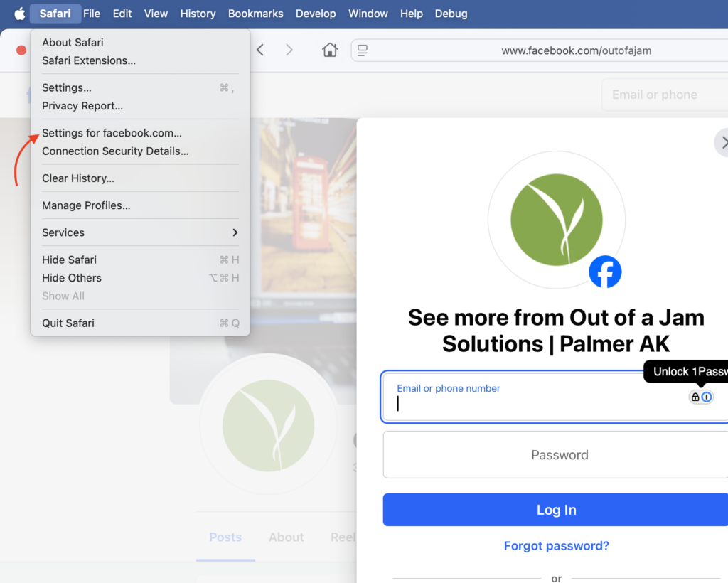Go back with the left chevron

tap(260, 50)
